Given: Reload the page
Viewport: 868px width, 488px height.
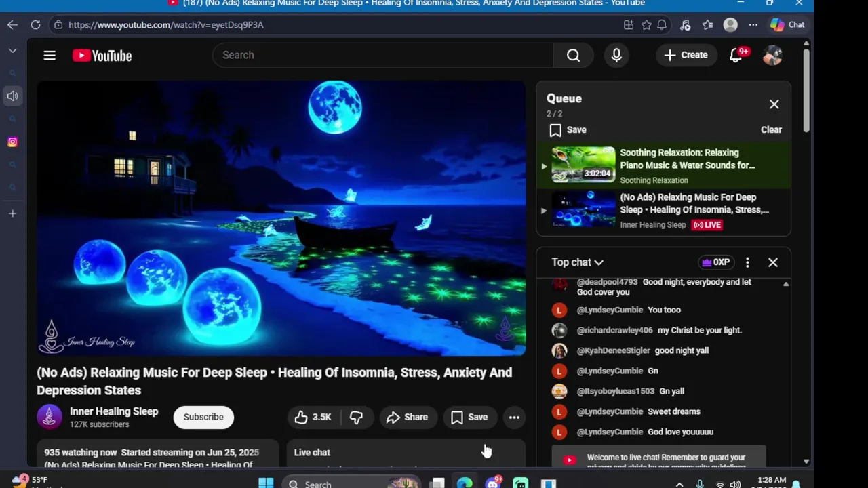Looking at the screenshot, I should tap(35, 24).
